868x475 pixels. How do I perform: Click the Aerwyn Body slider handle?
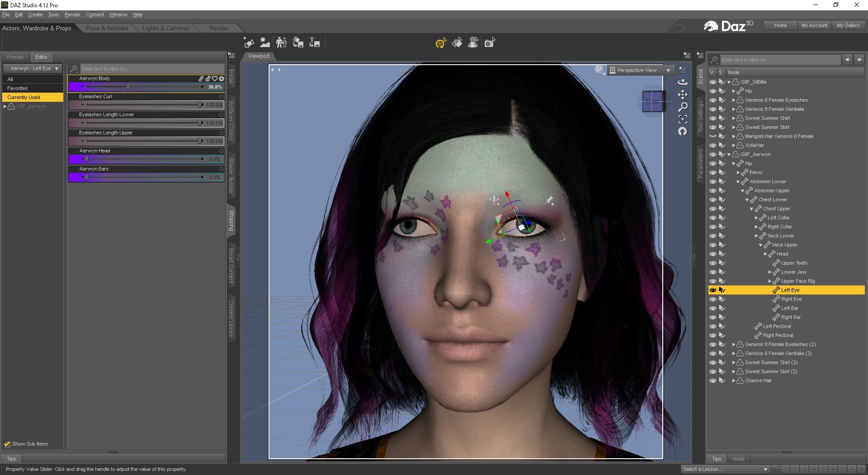128,86
